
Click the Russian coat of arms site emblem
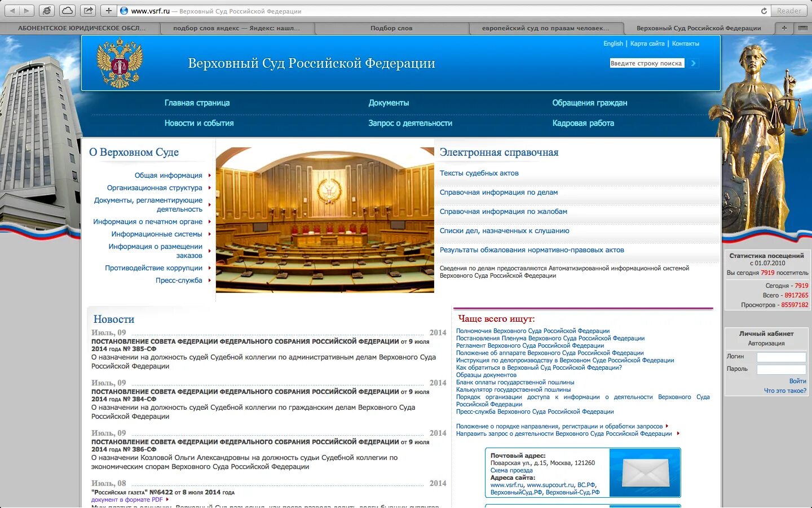click(119, 62)
